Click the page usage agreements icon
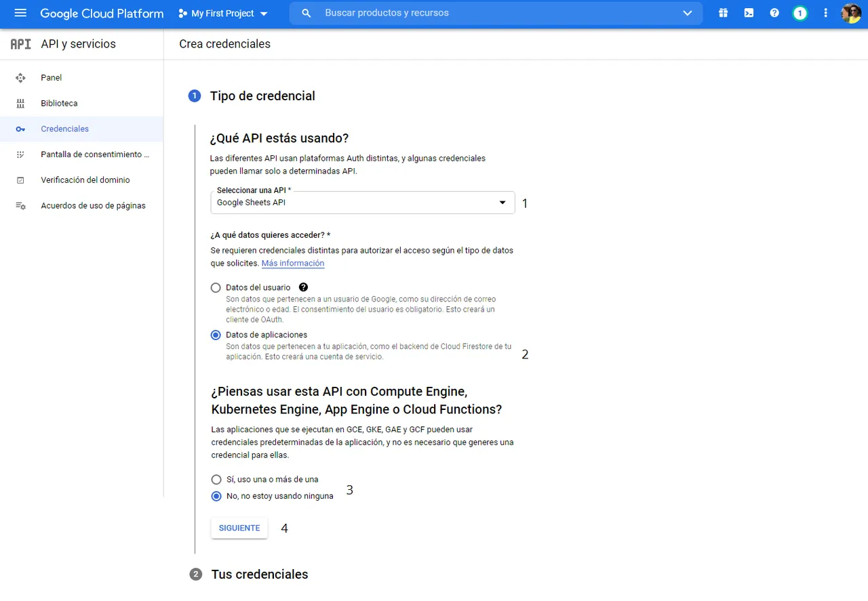The image size is (868, 601). (x=20, y=206)
